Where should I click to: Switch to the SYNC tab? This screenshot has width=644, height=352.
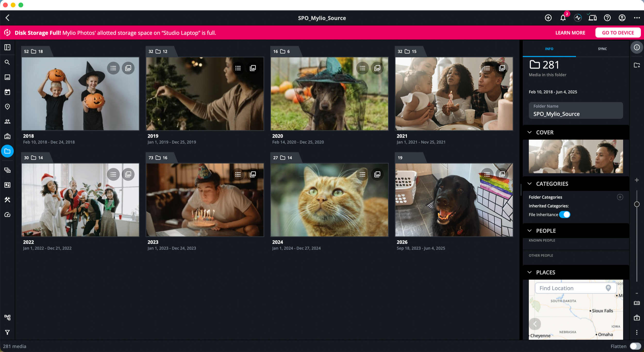click(602, 49)
